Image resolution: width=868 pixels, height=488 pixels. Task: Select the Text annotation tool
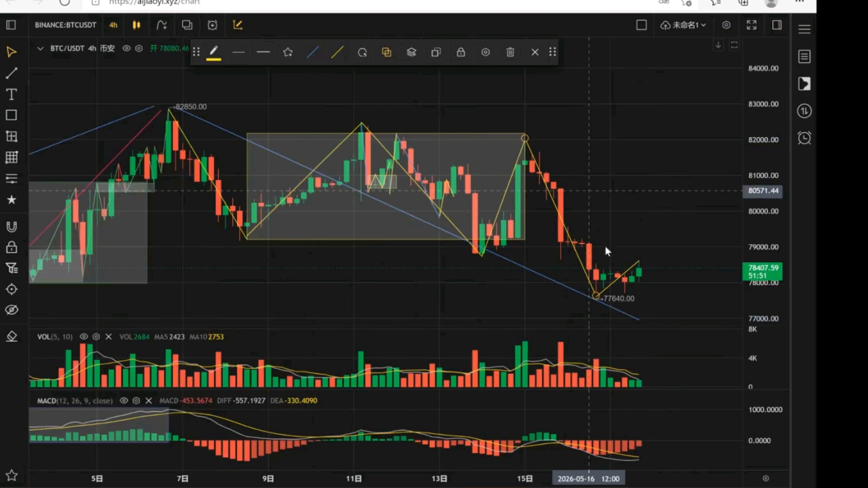(x=11, y=94)
